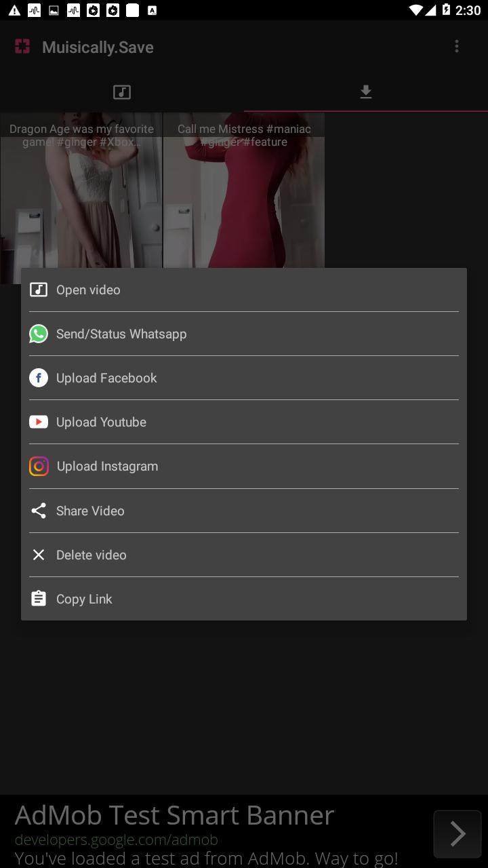This screenshot has height=868, width=488.
Task: Tap the Wi-Fi signal status icon
Action: click(415, 10)
